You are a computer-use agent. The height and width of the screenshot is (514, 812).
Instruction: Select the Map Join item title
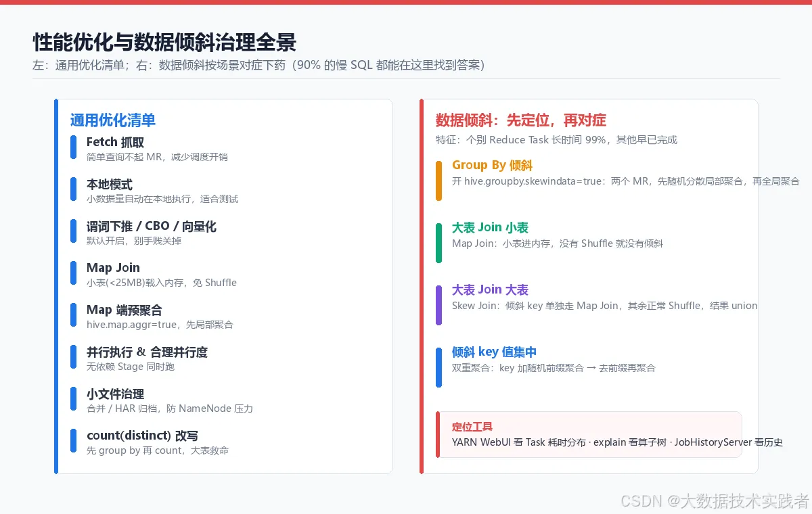click(x=113, y=268)
